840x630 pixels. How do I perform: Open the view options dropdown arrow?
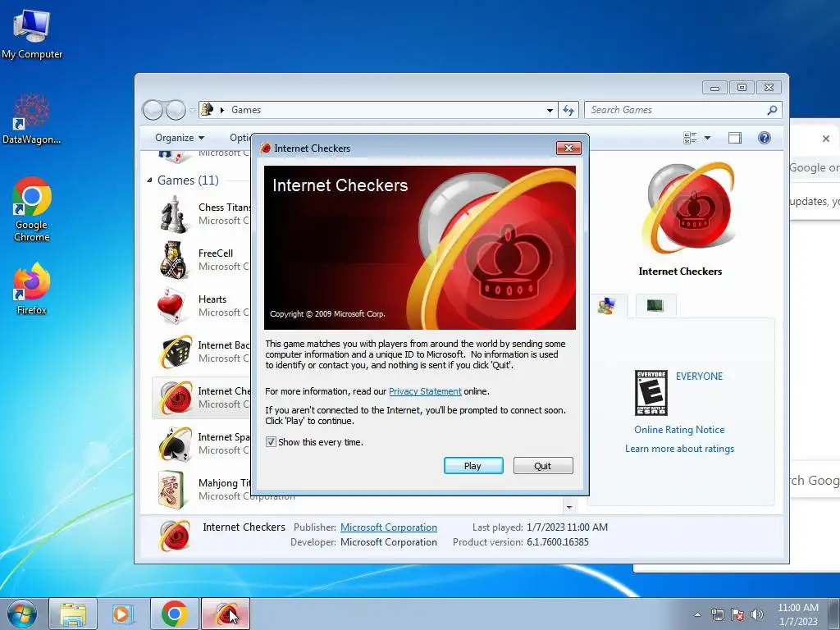point(707,138)
